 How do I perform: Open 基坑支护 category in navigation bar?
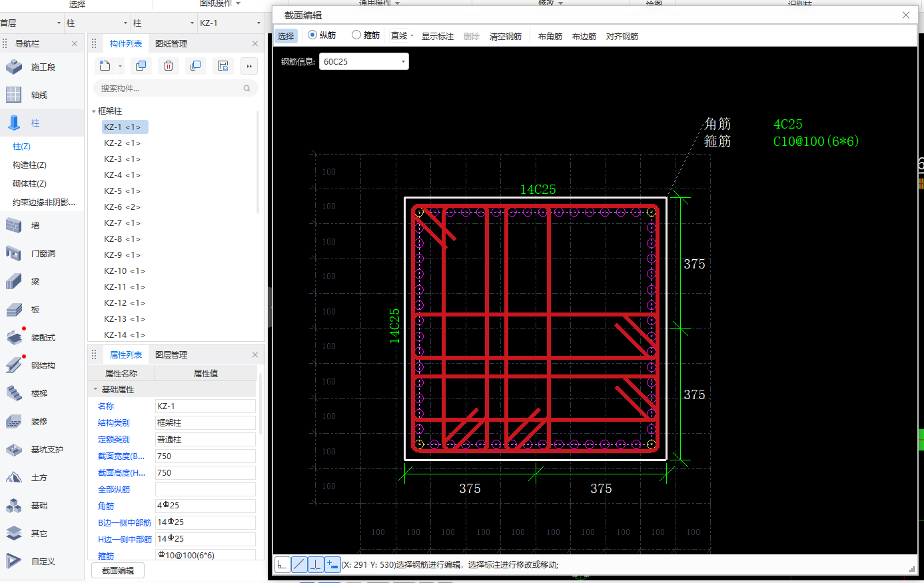point(47,450)
